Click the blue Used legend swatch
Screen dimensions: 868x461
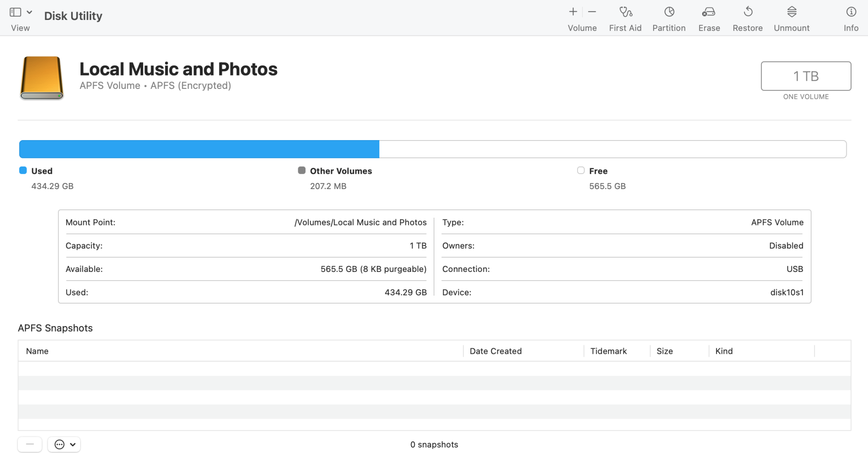(x=23, y=170)
